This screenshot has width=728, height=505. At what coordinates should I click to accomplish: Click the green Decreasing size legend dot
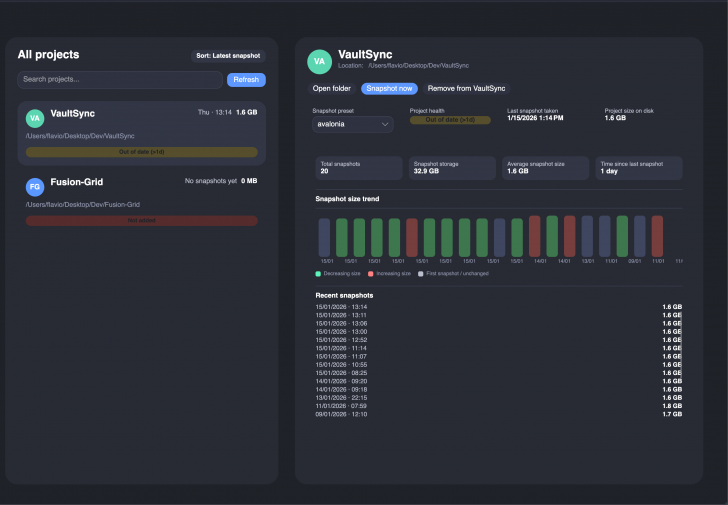318,273
